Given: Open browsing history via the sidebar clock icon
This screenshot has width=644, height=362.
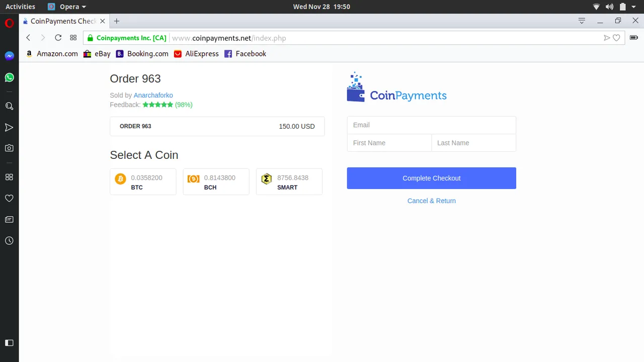Looking at the screenshot, I should (9, 241).
